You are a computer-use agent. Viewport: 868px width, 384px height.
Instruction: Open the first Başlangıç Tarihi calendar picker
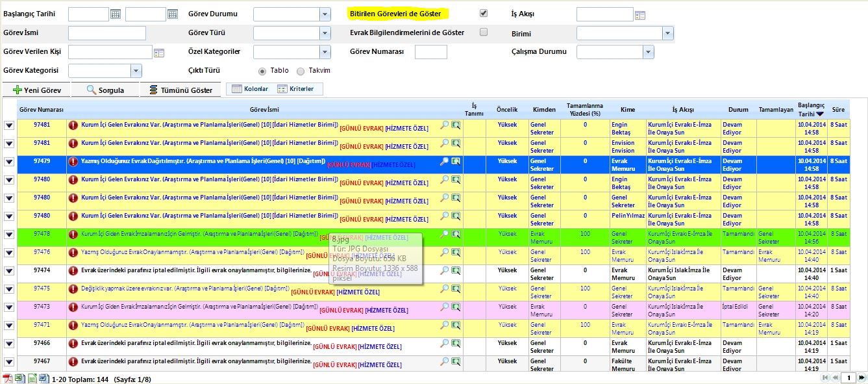(x=116, y=14)
